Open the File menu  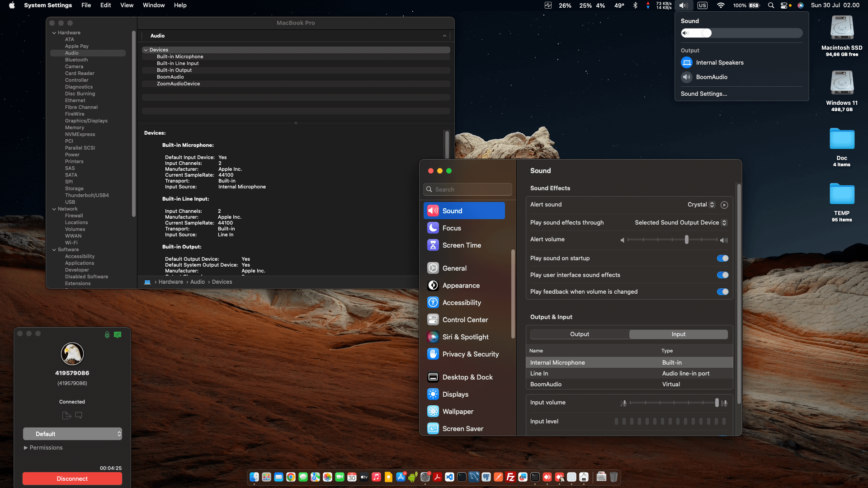[x=86, y=5]
